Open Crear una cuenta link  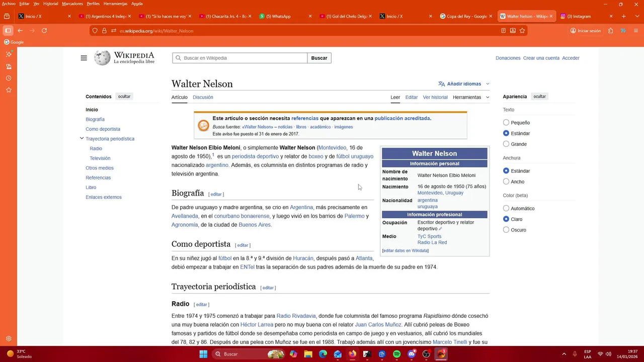pos(541,58)
